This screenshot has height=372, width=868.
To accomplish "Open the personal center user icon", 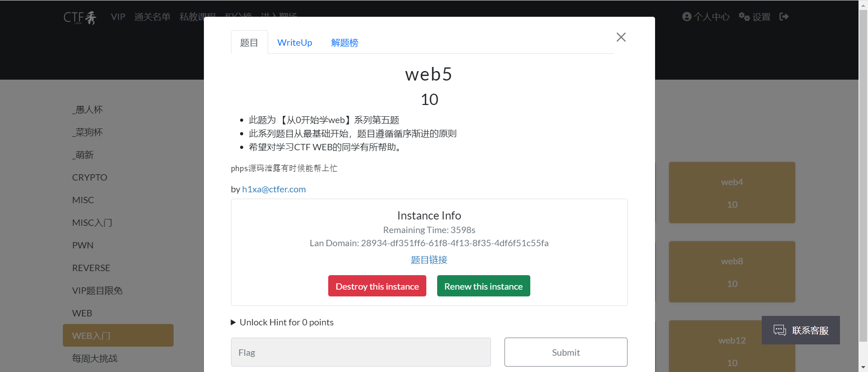I will 687,17.
